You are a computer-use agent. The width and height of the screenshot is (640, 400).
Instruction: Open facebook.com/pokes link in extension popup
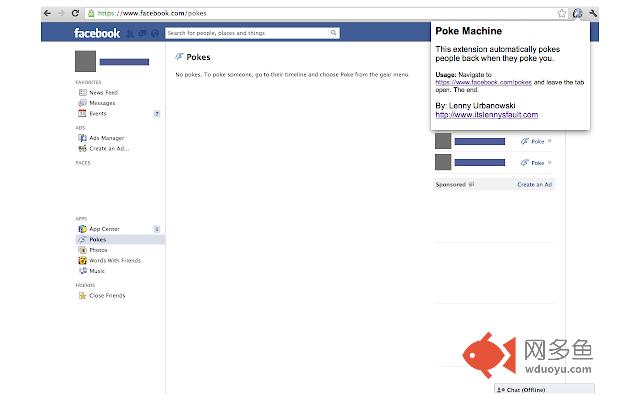pyautogui.click(x=484, y=82)
